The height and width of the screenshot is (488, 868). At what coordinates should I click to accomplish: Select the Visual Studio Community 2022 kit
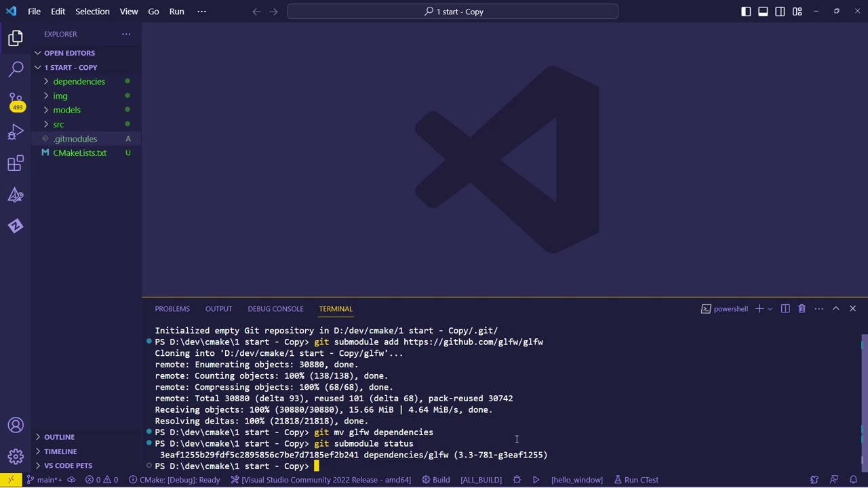click(321, 480)
